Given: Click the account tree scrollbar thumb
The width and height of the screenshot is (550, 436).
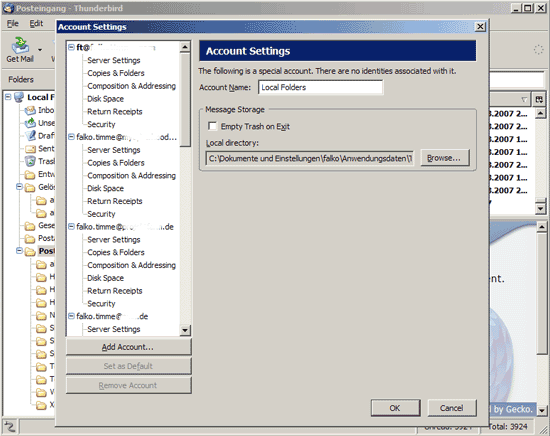Looking at the screenshot, I should pos(185,100).
